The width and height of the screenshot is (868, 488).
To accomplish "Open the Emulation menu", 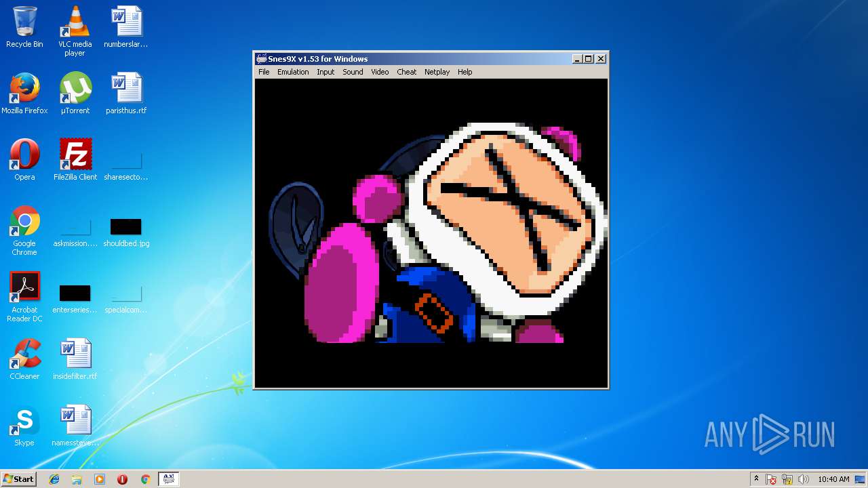I will click(x=293, y=72).
